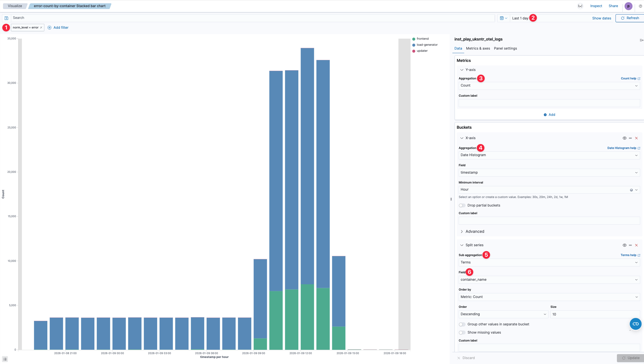Screen dimensions: 644x364
Task: Click the glasses read-only badge icon
Action: (581, 6)
